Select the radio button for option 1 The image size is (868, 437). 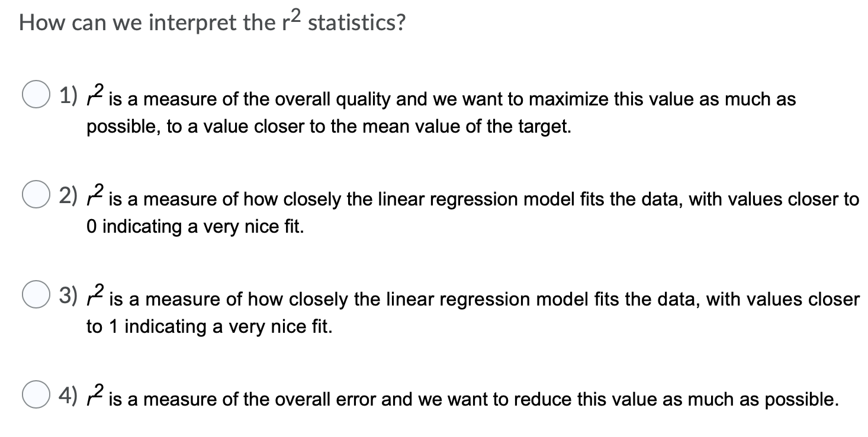click(x=37, y=92)
